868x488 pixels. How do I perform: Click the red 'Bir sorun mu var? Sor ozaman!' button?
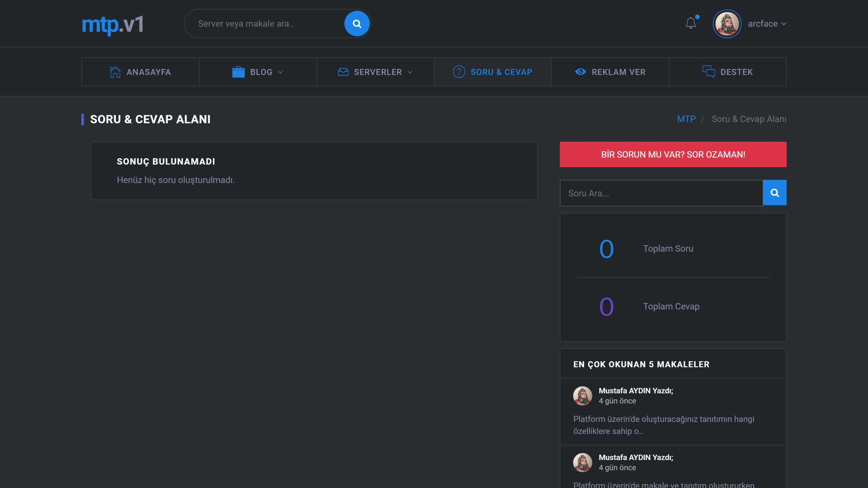coord(673,154)
